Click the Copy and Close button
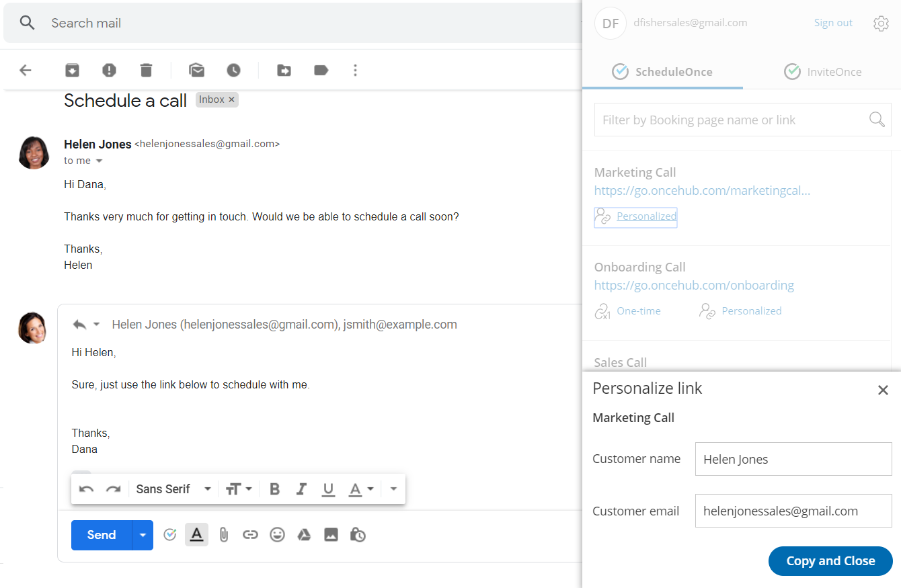 click(830, 561)
